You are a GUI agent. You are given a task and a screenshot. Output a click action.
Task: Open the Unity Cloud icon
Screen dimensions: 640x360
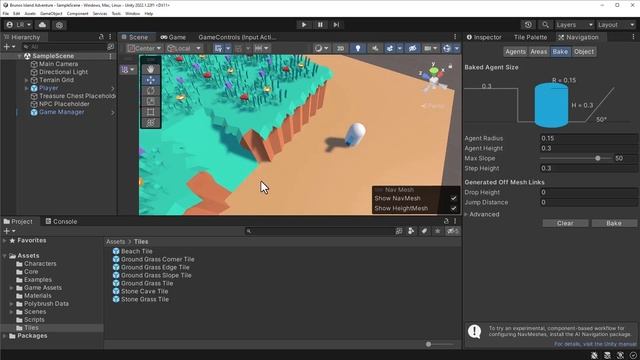click(42, 25)
